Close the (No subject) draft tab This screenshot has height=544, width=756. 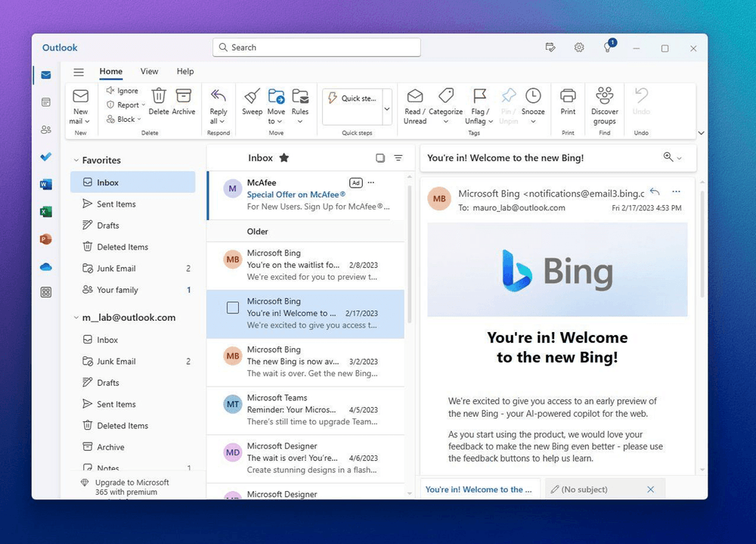pos(650,490)
